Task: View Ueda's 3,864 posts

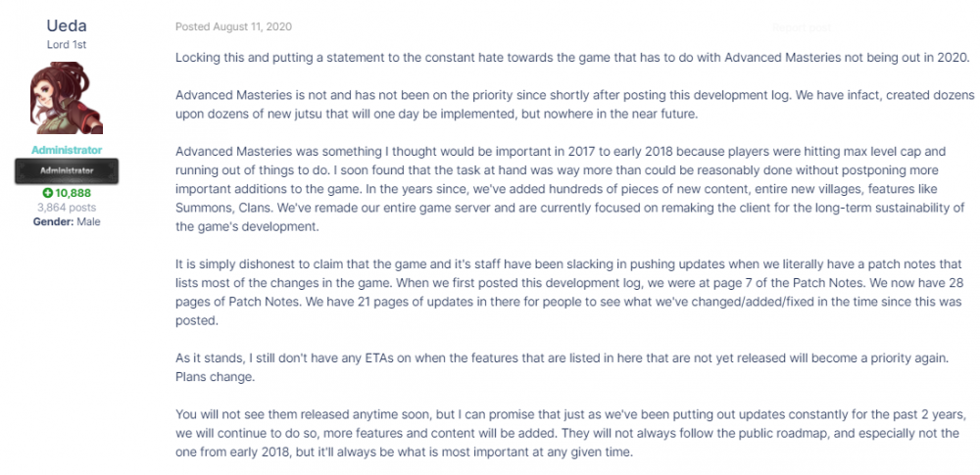Action: coord(67,208)
